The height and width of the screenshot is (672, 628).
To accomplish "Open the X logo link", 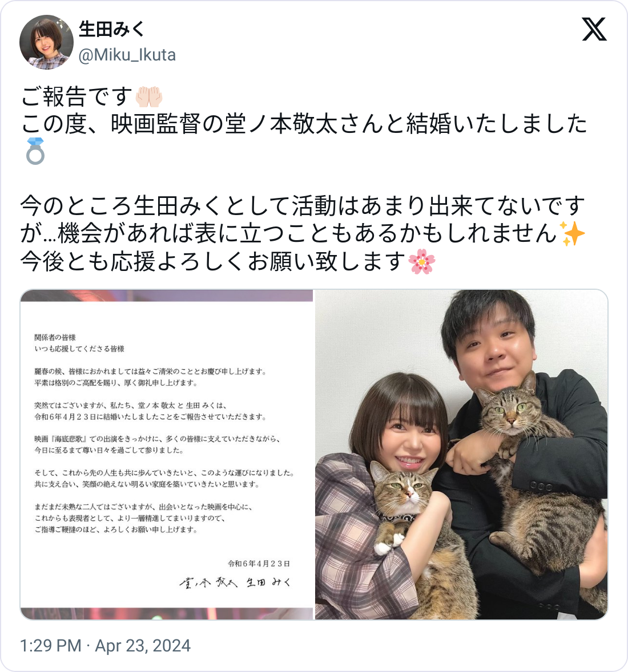I will (594, 29).
